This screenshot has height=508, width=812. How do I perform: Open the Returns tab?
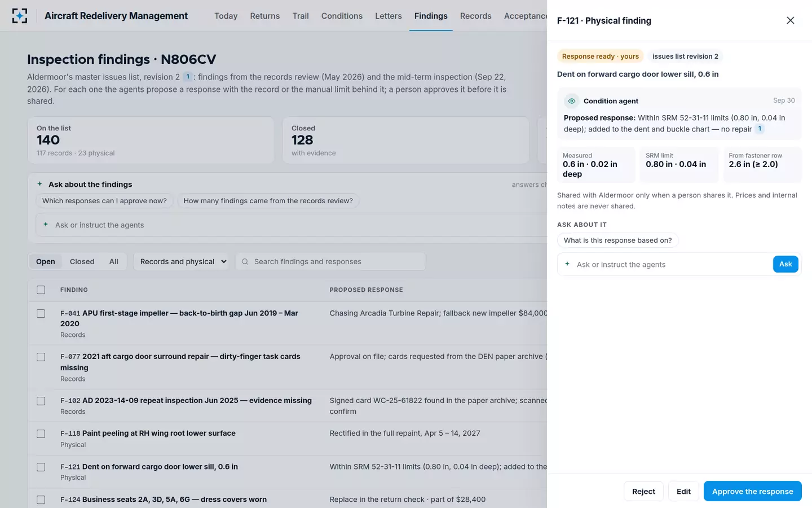point(265,16)
